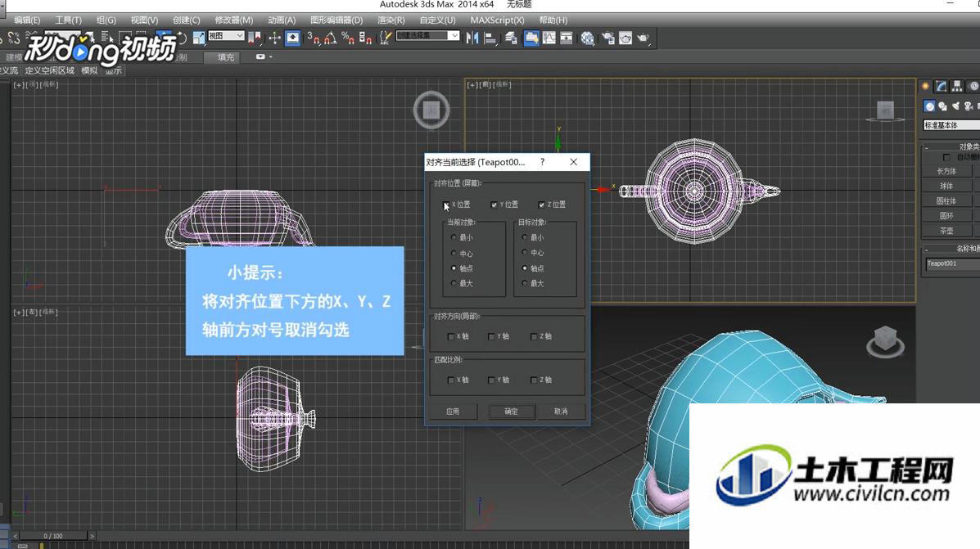Toggle the Percent Snap icon
Viewport: 980px width, 549px height.
pyautogui.click(x=347, y=38)
